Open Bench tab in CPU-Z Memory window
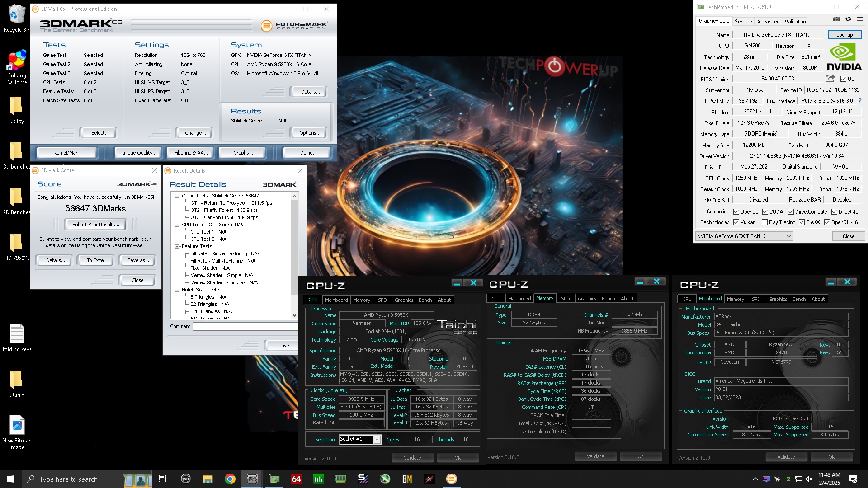 pyautogui.click(x=608, y=299)
